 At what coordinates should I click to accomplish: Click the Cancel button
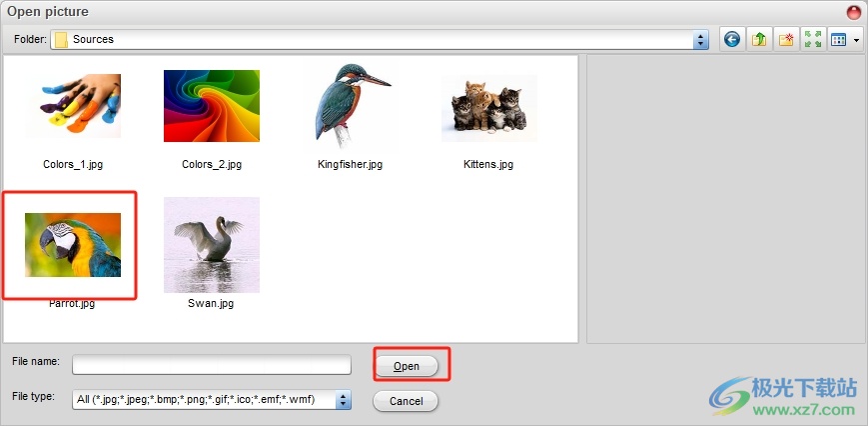(406, 401)
